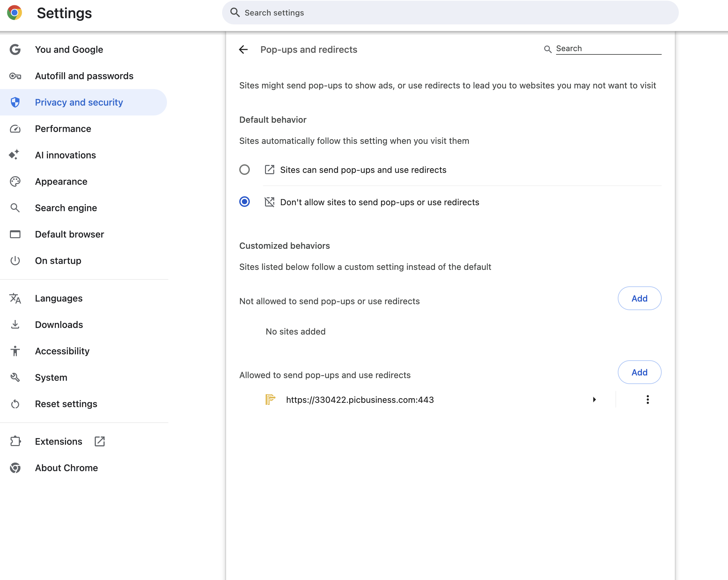
Task: Open the Appearance settings section
Action: (x=61, y=181)
